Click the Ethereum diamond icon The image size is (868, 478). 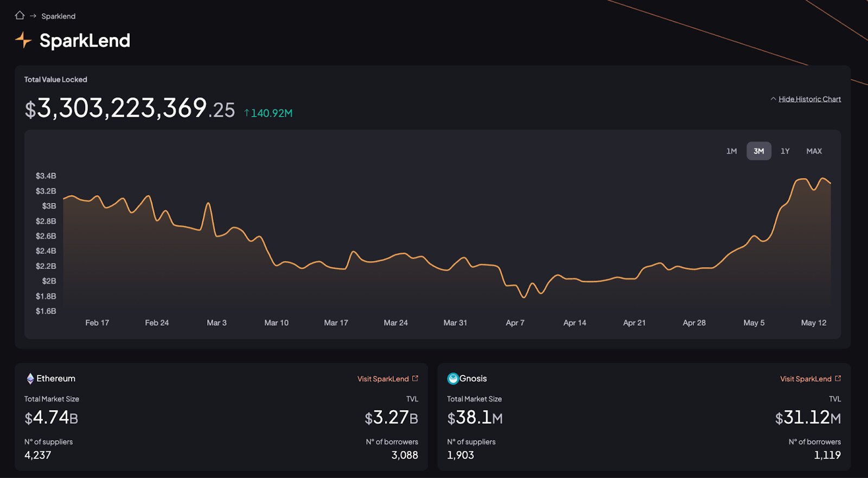coord(30,379)
